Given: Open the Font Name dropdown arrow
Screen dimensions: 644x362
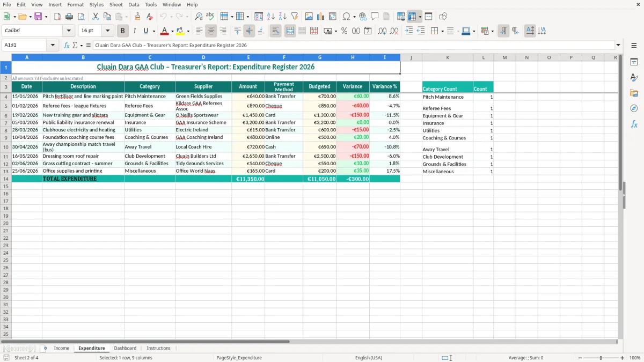Looking at the screenshot, I should 69,31.
